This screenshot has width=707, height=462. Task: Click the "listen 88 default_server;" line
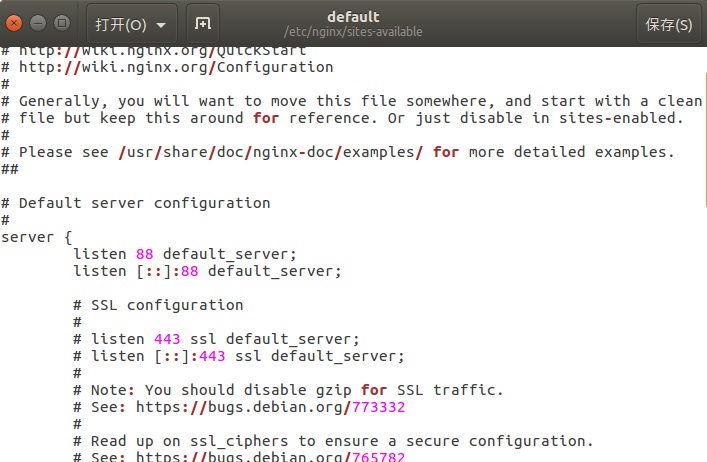(185, 254)
